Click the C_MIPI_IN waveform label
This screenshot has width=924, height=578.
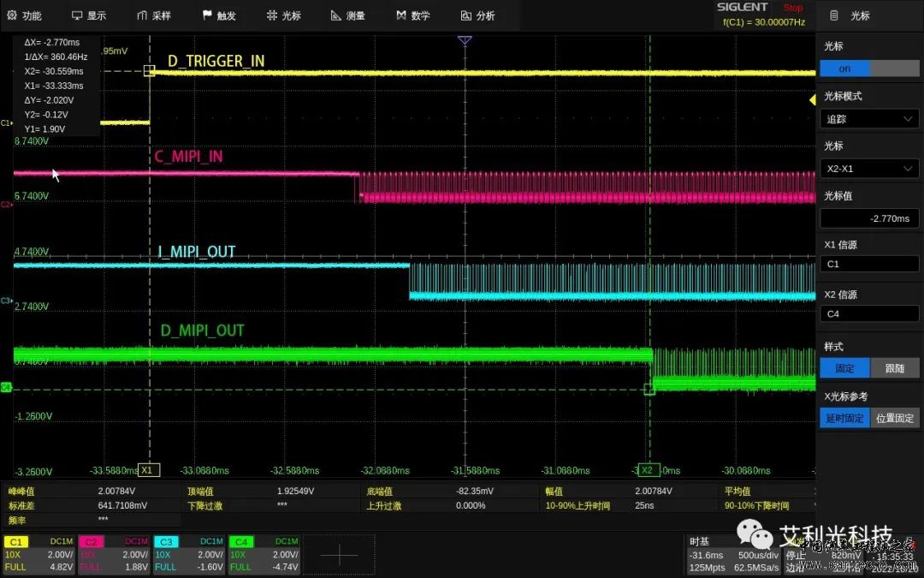click(188, 157)
